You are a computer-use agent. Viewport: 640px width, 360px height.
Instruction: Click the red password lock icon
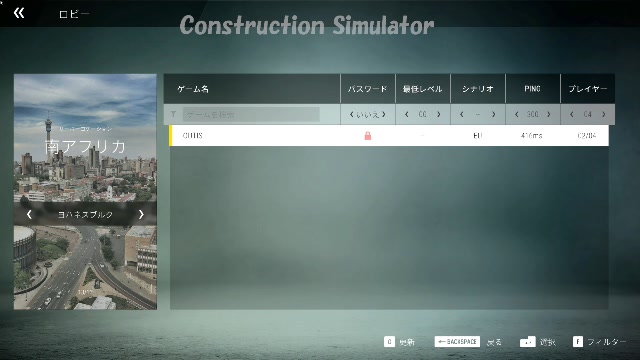coord(368,136)
